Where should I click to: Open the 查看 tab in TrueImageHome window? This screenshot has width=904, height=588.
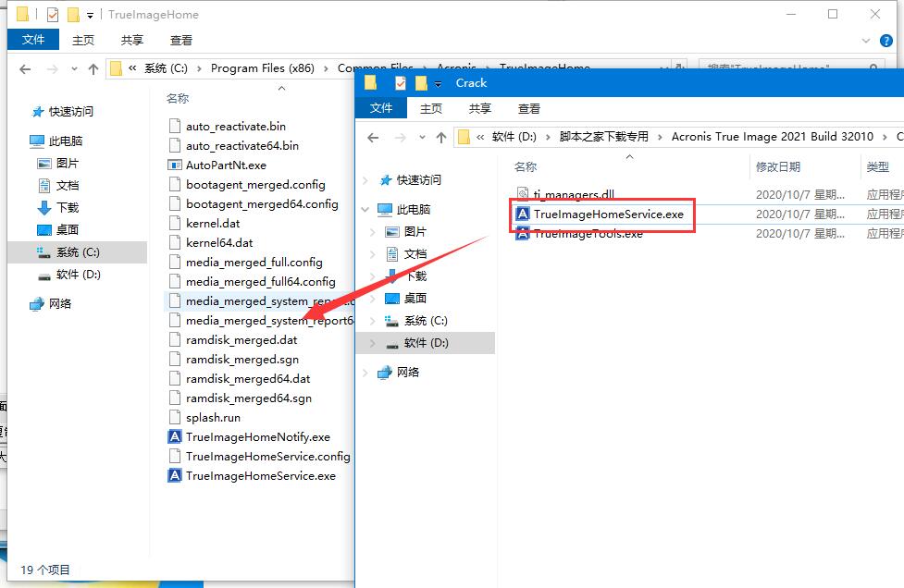click(181, 41)
